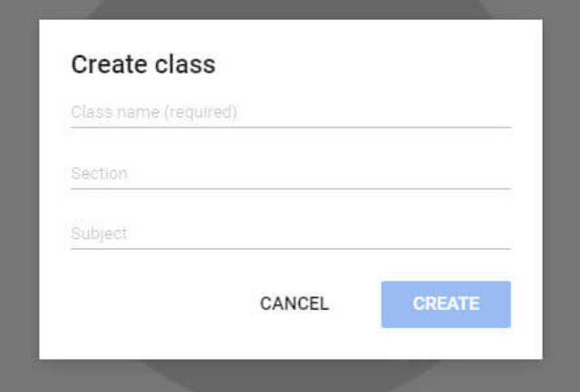Image resolution: width=580 pixels, height=392 pixels.
Task: Click the underline beneath the Section field
Action: (290, 188)
